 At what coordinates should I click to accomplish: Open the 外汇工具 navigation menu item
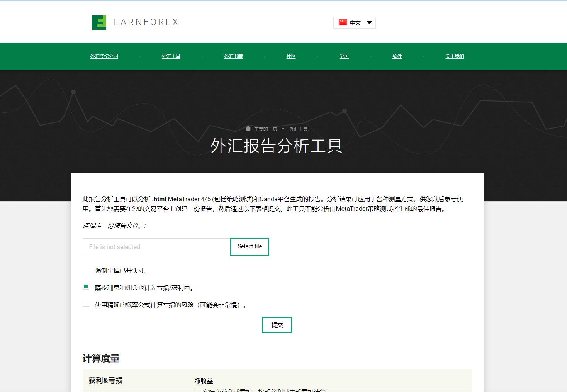coord(171,56)
